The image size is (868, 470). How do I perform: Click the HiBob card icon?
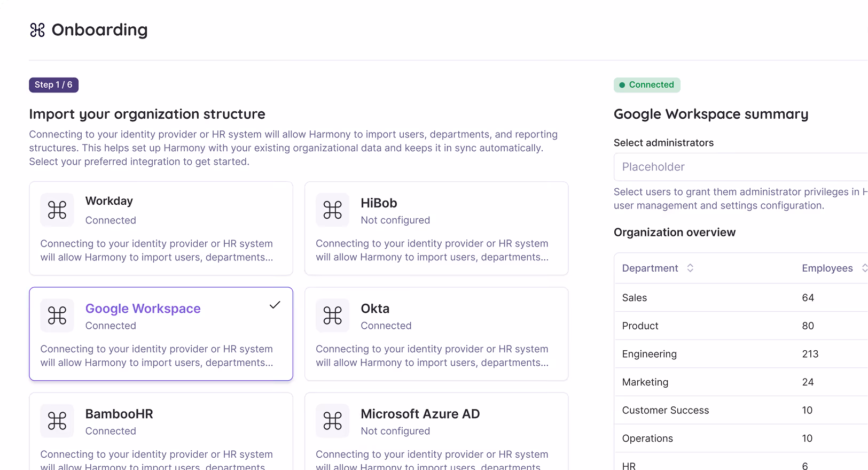tap(332, 210)
